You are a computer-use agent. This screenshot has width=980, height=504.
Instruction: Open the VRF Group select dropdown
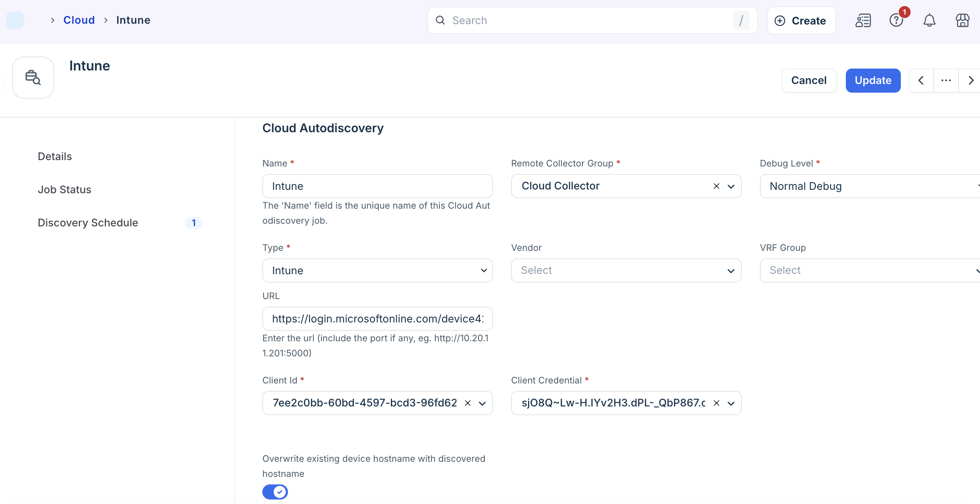pyautogui.click(x=870, y=270)
